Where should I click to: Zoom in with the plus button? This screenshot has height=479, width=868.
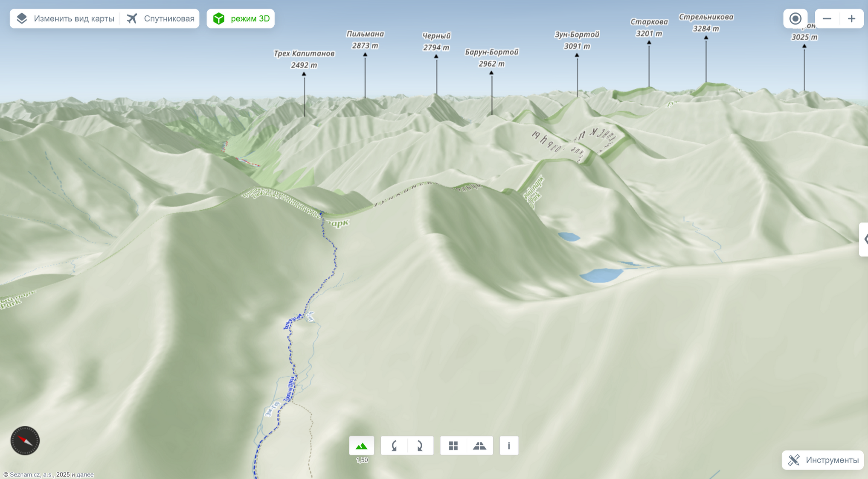tap(851, 19)
